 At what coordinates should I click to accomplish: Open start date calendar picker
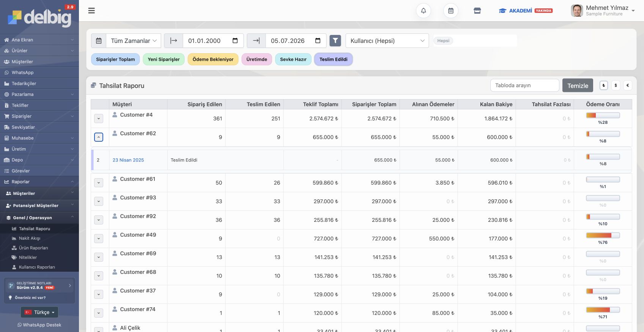[235, 41]
